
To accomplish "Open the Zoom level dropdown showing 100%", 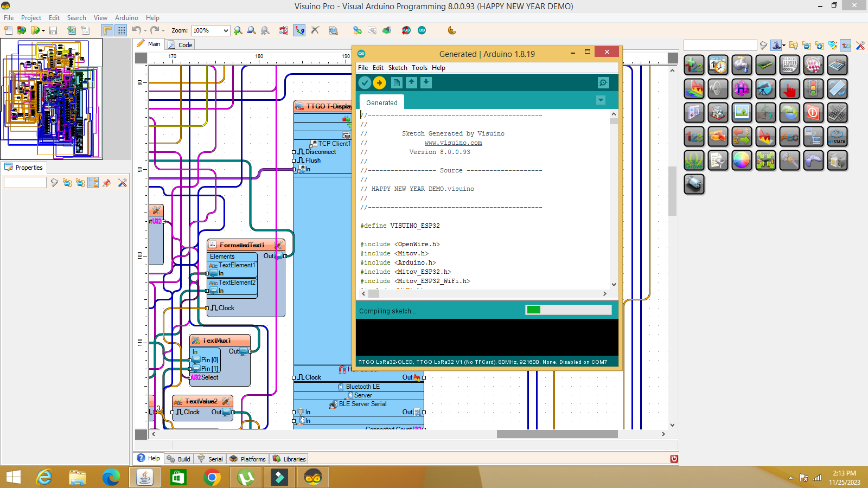I will 225,30.
